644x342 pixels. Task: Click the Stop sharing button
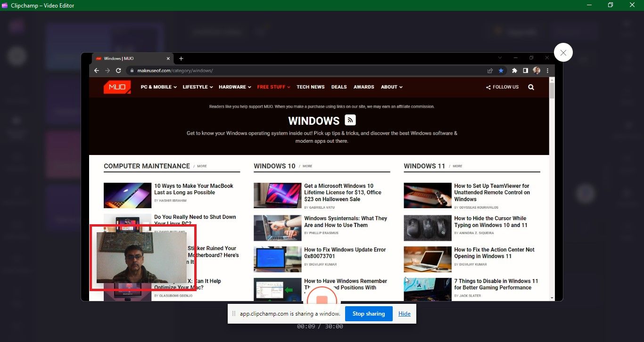pos(369,314)
